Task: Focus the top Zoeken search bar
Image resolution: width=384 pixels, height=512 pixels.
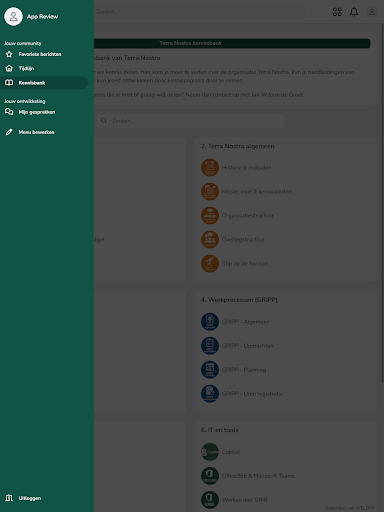Action: click(198, 12)
